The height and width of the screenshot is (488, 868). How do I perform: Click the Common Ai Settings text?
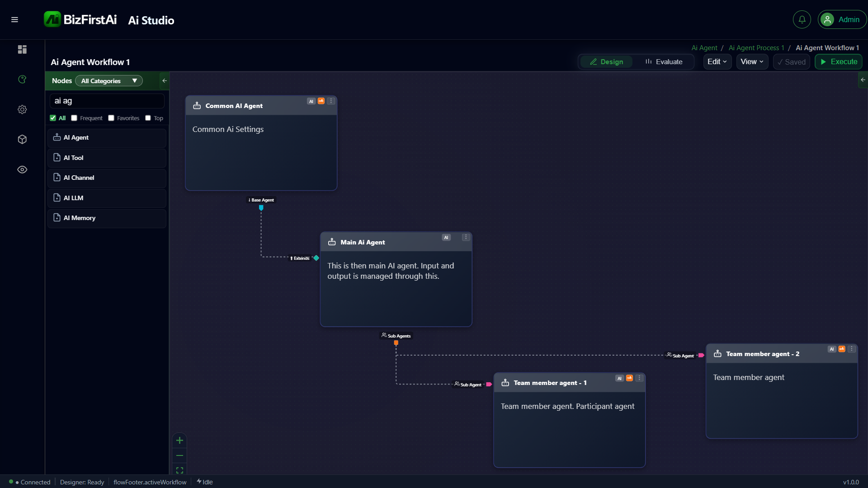click(x=228, y=129)
